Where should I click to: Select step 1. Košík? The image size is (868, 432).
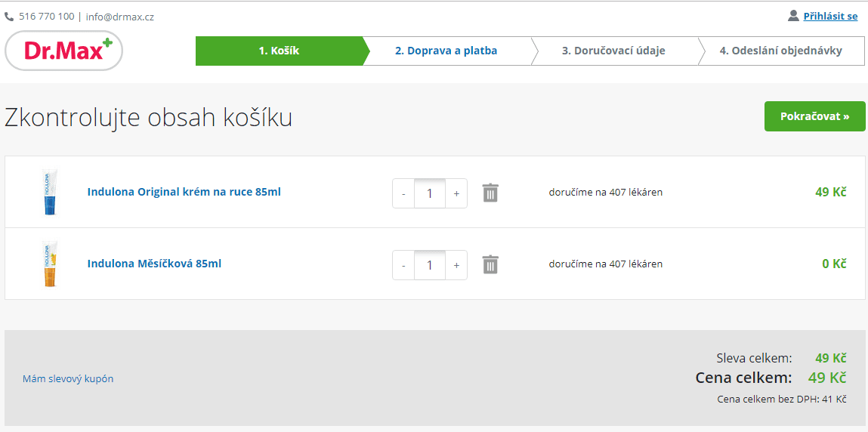(x=280, y=51)
